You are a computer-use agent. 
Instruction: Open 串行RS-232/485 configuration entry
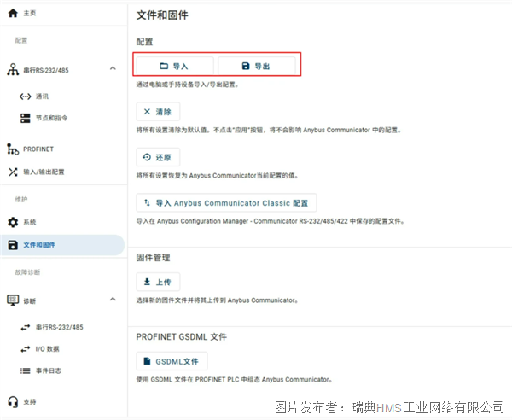[46, 70]
